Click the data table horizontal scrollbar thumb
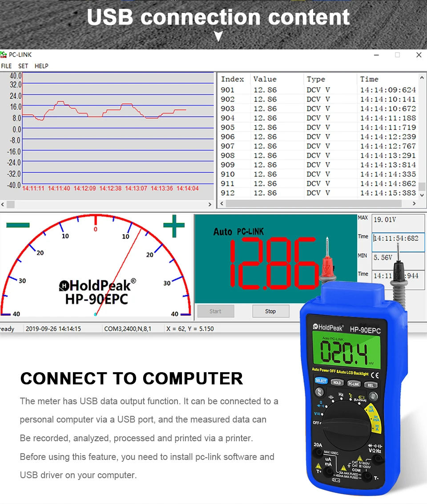The height and width of the screenshot is (504, 427). [314, 203]
